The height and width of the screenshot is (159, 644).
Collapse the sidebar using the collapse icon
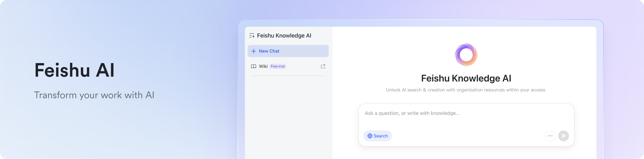click(x=252, y=36)
